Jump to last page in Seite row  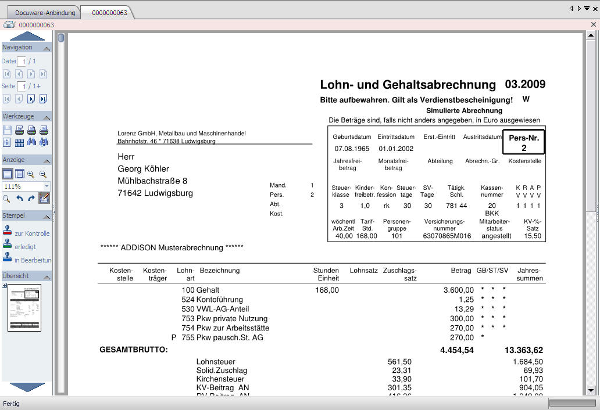coord(43,99)
